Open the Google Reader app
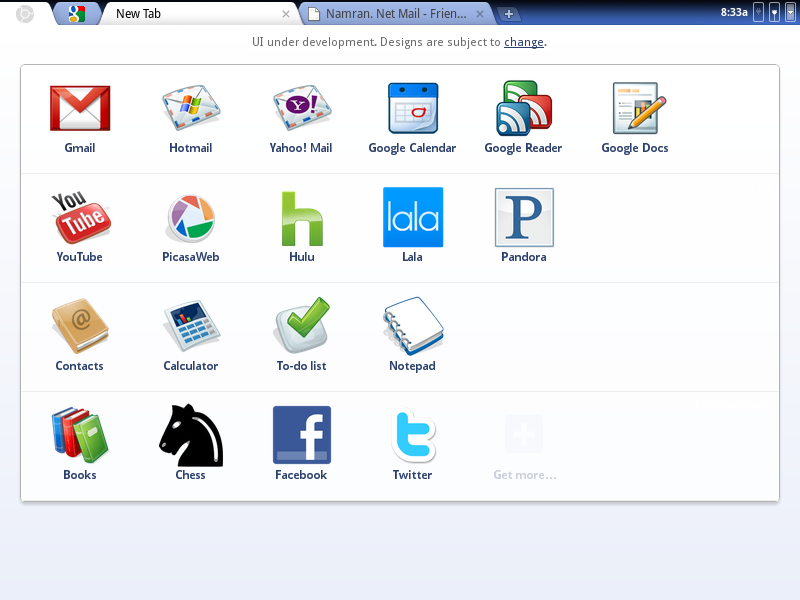Image resolution: width=800 pixels, height=600 pixels. [523, 109]
